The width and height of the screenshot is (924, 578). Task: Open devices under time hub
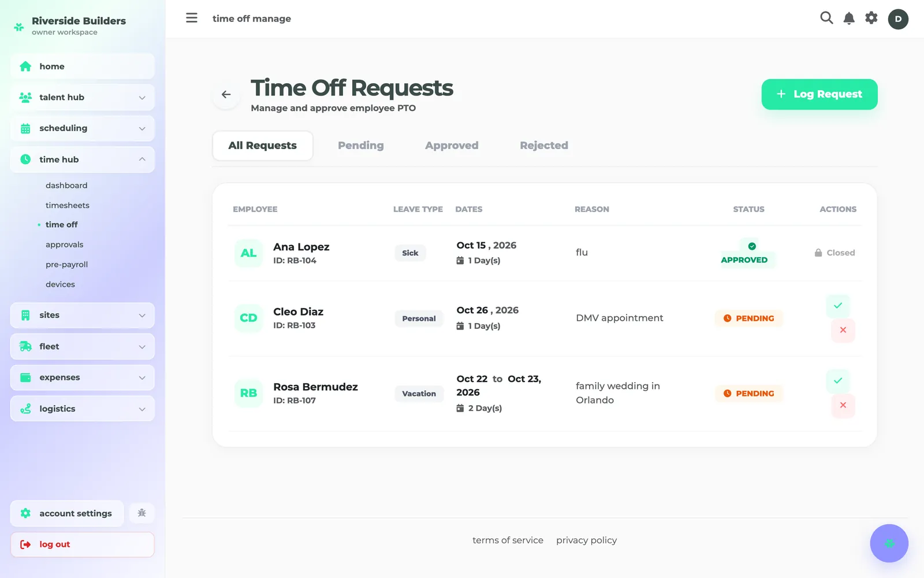coord(61,284)
